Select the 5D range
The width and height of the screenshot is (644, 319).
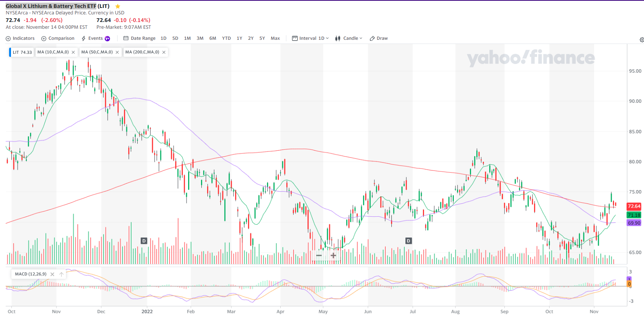pos(175,38)
